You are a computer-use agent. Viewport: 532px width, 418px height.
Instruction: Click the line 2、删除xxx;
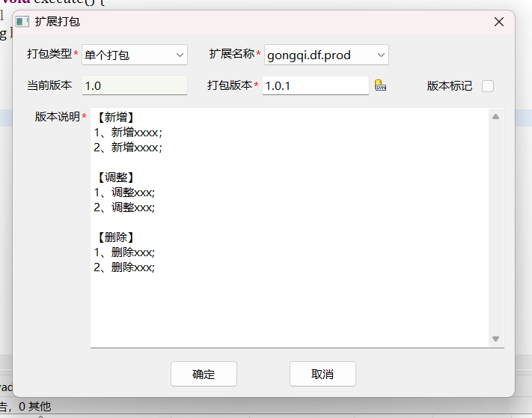point(124,267)
